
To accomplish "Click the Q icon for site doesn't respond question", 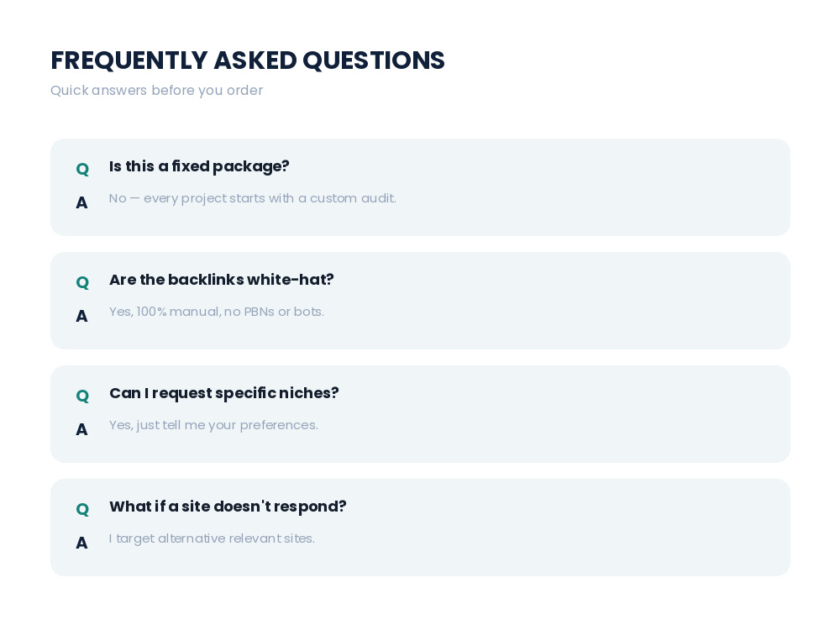I will 82,510.
